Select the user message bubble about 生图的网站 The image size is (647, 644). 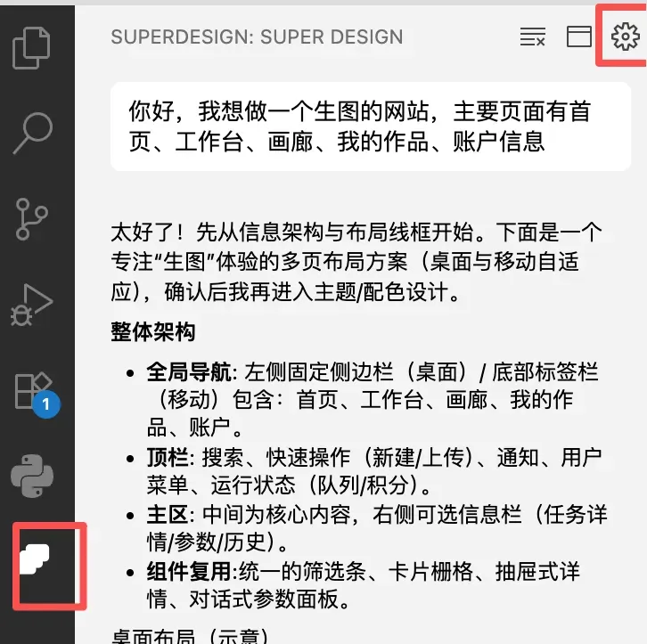[x=371, y=126]
